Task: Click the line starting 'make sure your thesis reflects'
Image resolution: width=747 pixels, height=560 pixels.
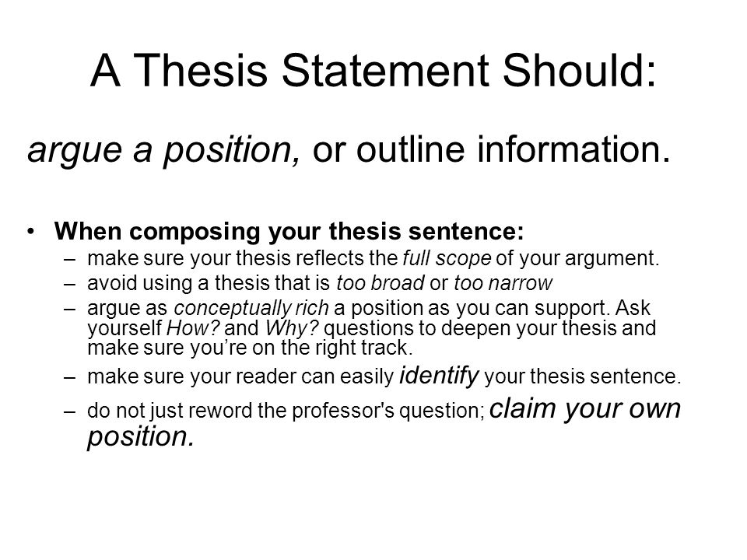Action: [x=373, y=258]
